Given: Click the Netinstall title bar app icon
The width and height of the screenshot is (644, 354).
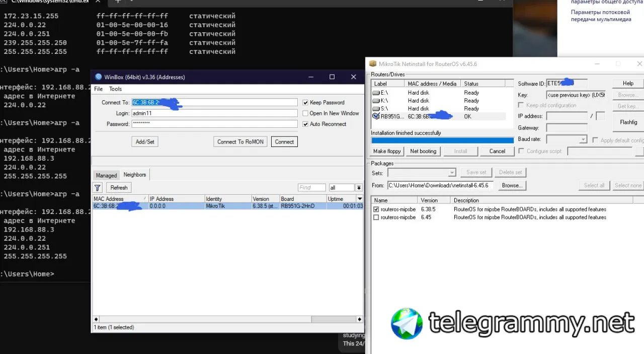Looking at the screenshot, I should point(373,64).
